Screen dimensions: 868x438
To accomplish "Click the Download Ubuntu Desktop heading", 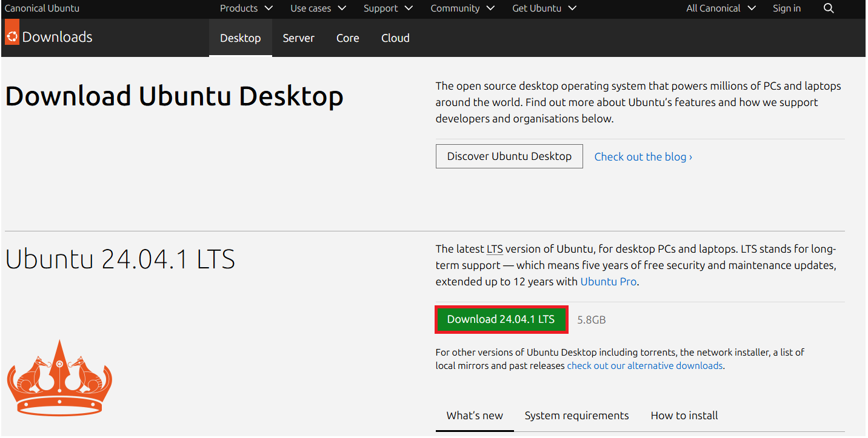I will (x=175, y=96).
